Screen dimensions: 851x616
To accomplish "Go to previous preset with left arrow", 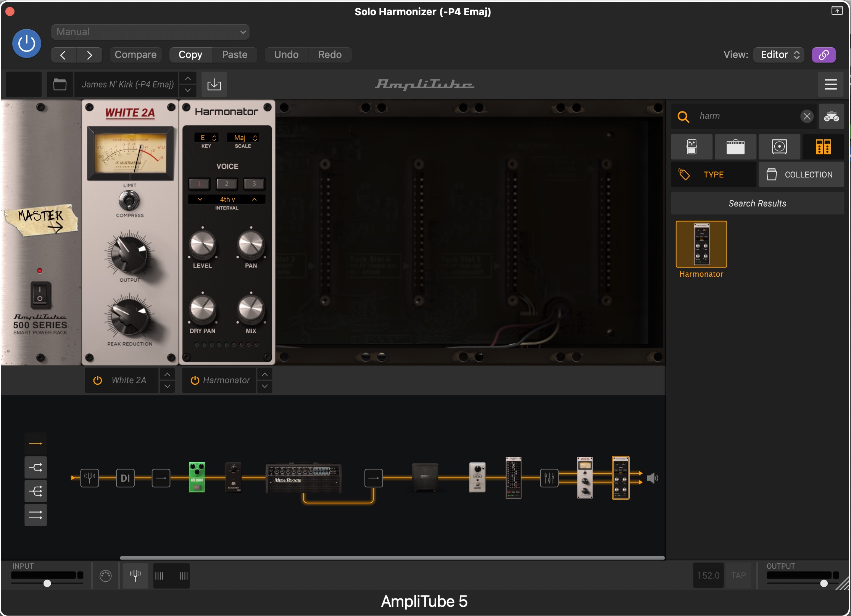I will [64, 55].
